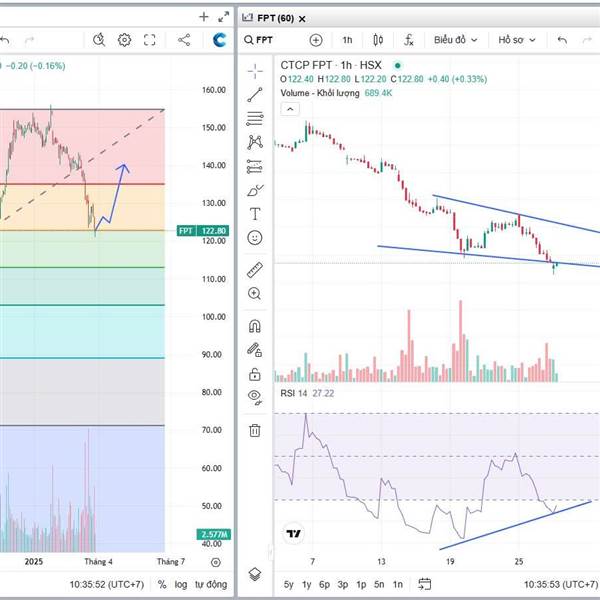Toggle lock all drawings

[255, 374]
